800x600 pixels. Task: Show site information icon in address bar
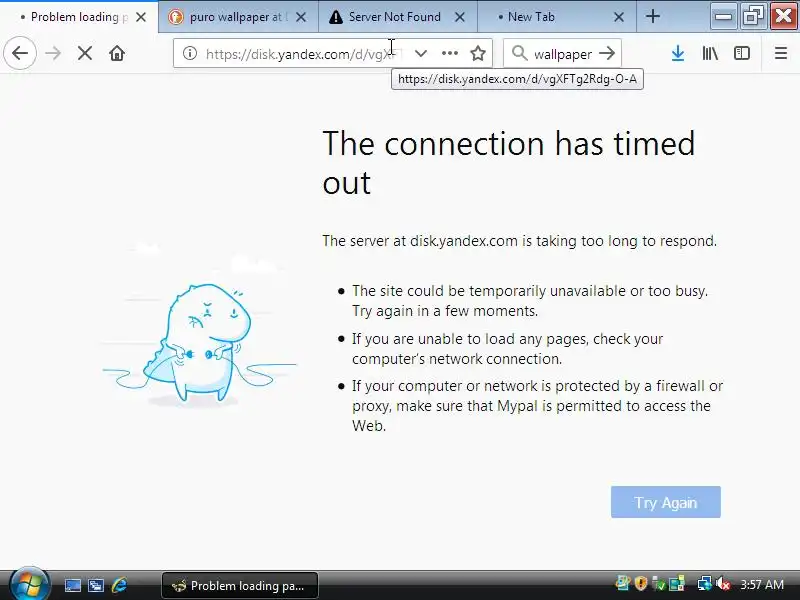[190, 53]
